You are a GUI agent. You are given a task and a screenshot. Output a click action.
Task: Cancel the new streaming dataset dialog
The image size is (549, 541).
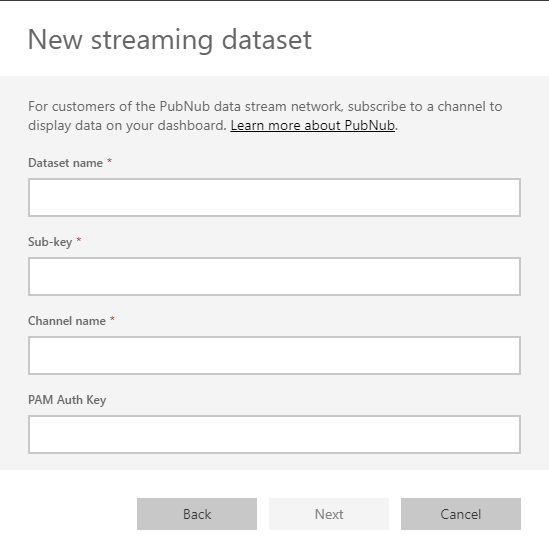point(461,514)
